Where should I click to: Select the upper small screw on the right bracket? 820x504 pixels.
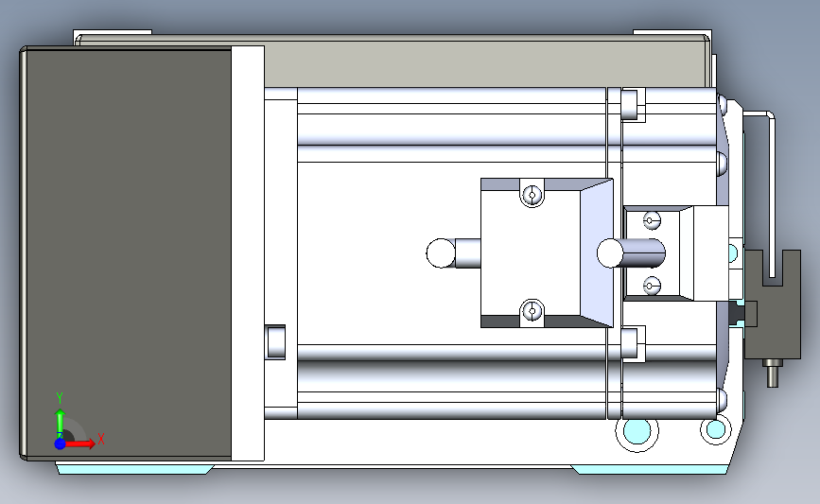pyautogui.click(x=651, y=220)
